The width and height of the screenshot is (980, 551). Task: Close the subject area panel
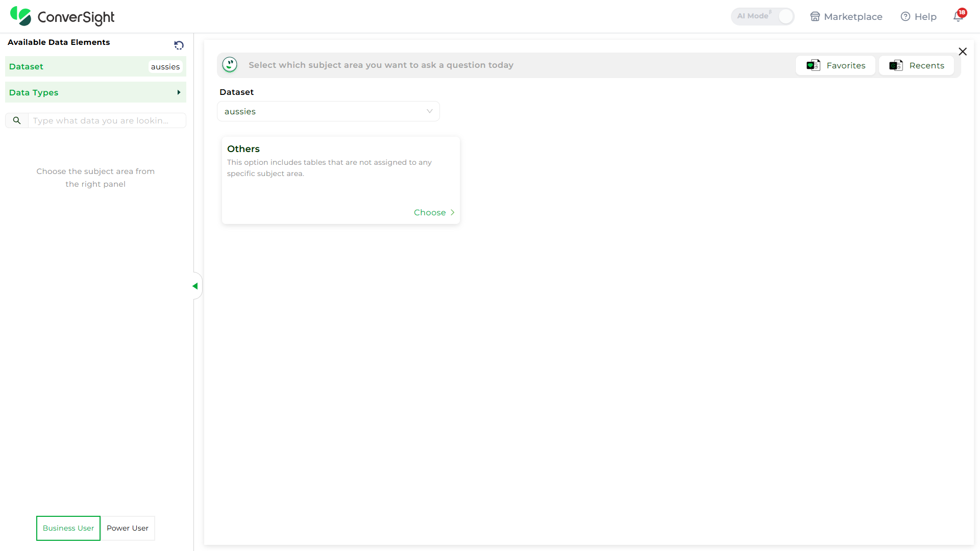point(963,52)
